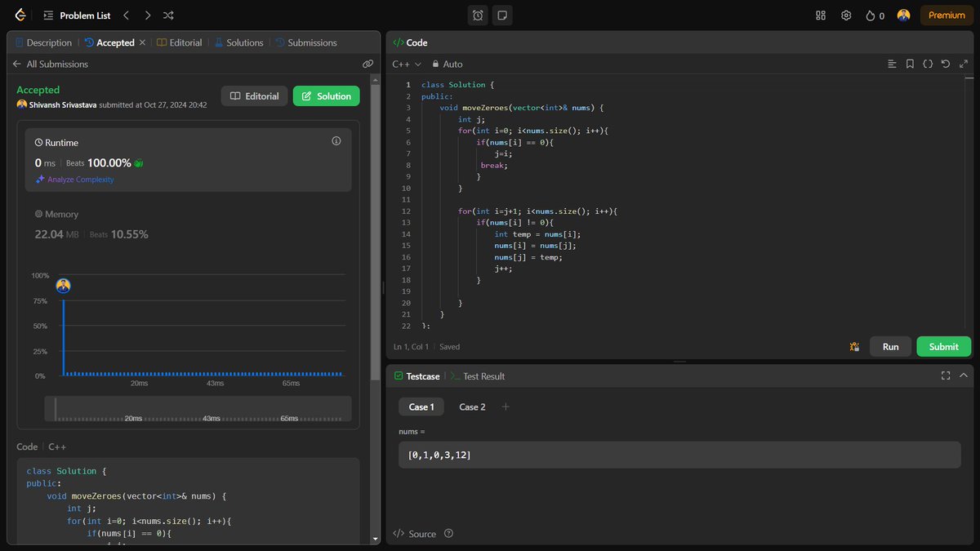Open the Premium button
Image resolution: width=980 pixels, height=551 pixels.
point(947,15)
